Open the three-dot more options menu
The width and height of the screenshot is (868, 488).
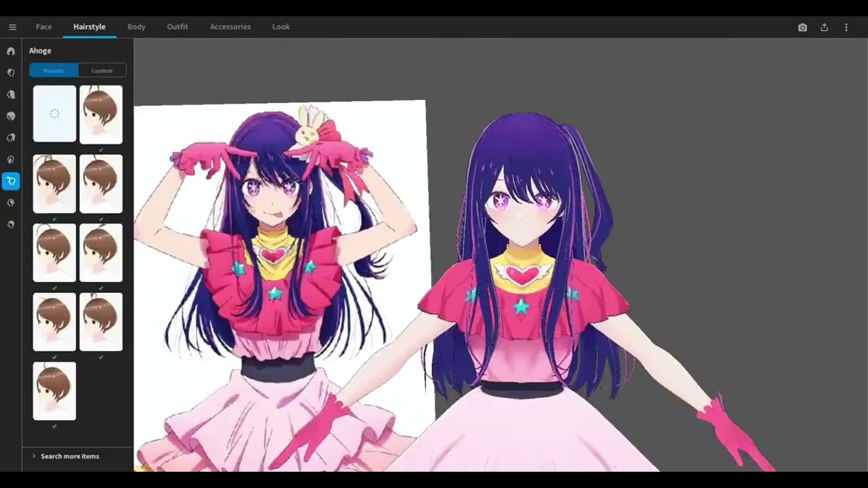tap(846, 27)
